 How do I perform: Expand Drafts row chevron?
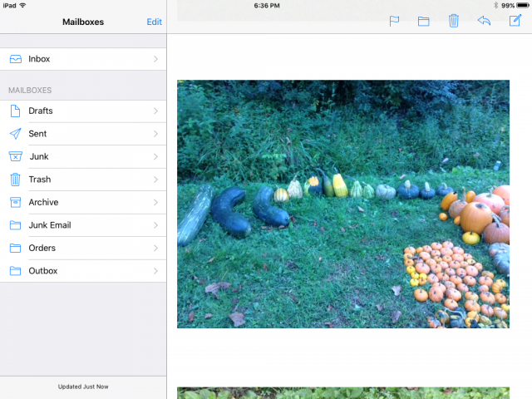click(155, 111)
